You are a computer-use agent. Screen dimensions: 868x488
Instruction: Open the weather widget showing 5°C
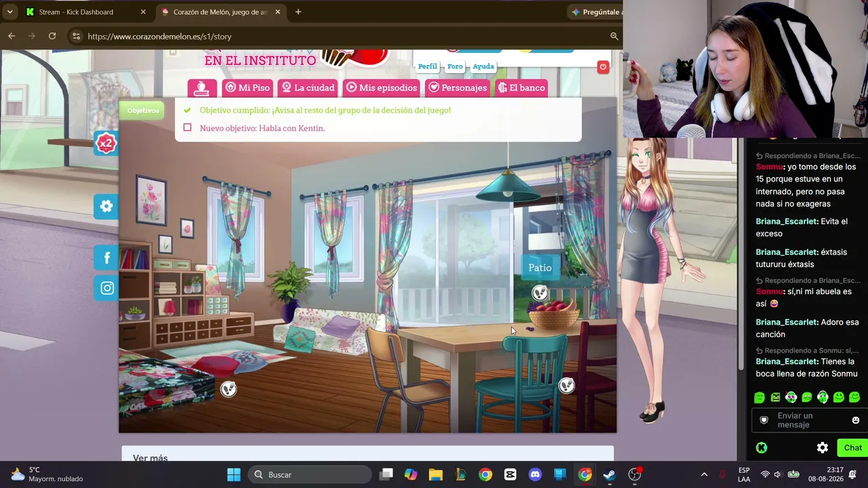[47, 474]
